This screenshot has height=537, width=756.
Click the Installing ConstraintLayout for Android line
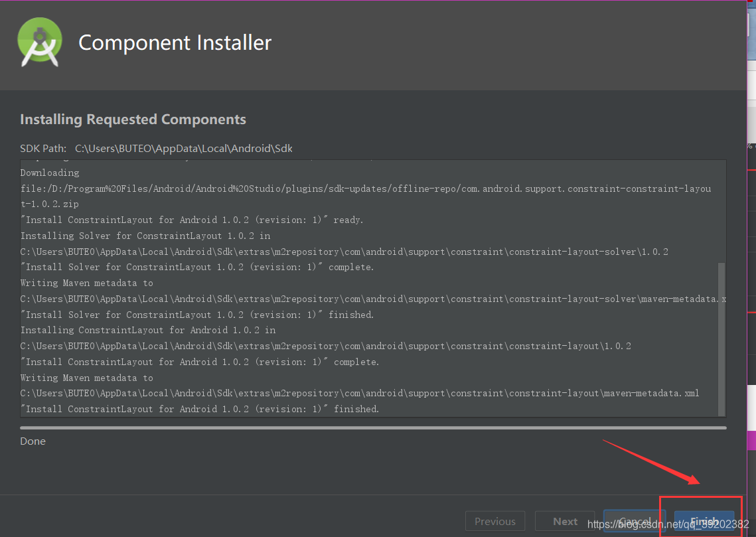(x=148, y=330)
